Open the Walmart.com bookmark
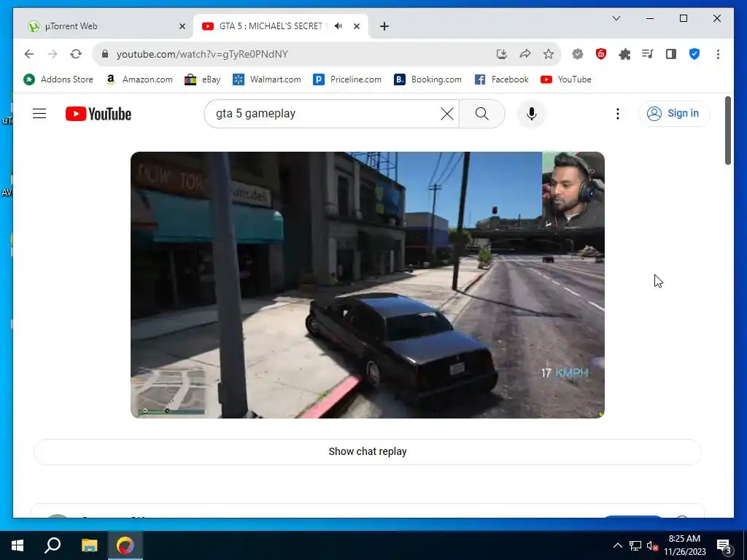This screenshot has width=747, height=560. pos(267,79)
